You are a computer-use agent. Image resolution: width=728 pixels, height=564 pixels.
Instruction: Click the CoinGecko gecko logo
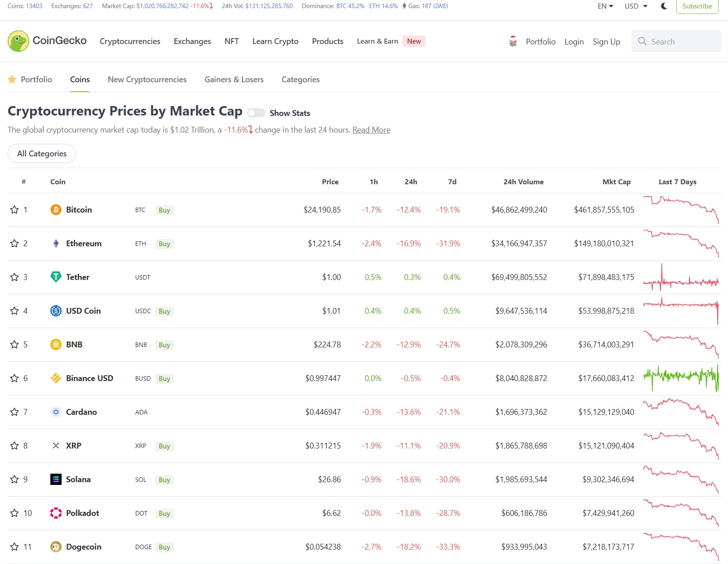pyautogui.click(x=18, y=41)
